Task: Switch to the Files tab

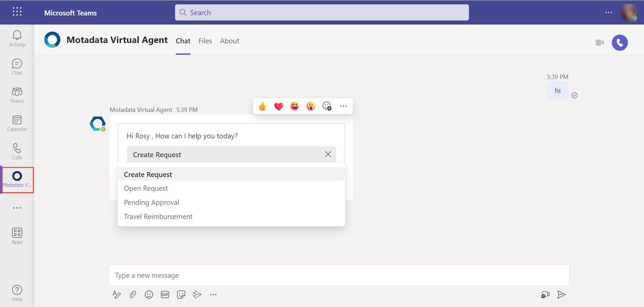Action: [205, 41]
